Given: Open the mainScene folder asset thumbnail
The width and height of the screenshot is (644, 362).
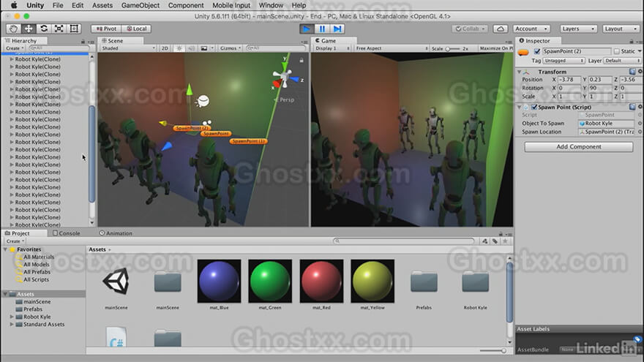Looking at the screenshot, I should [168, 282].
